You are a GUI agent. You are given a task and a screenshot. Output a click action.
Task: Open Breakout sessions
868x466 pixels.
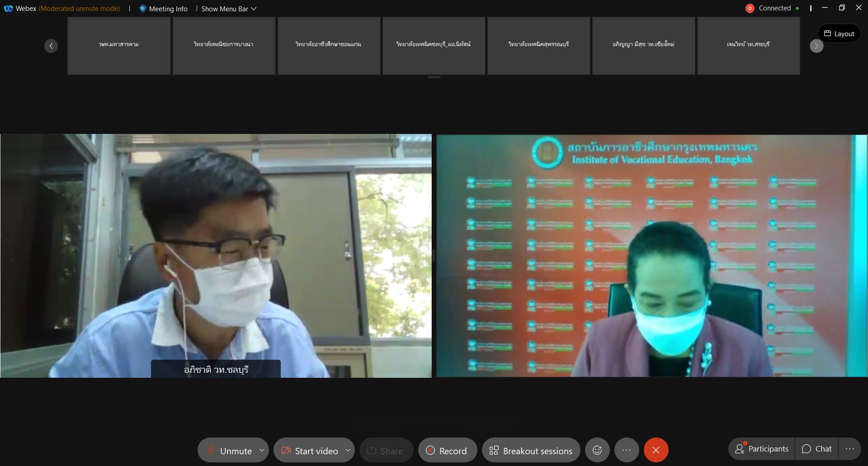pos(531,451)
